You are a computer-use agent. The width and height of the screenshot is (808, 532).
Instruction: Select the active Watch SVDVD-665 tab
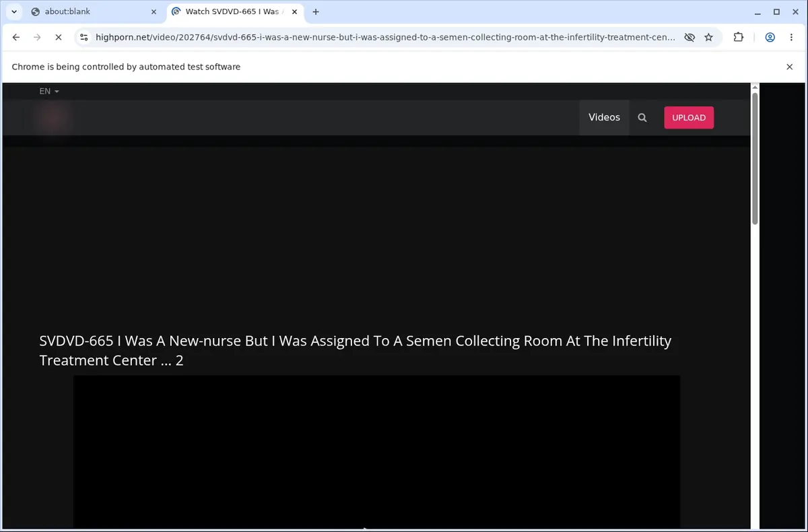(234, 11)
